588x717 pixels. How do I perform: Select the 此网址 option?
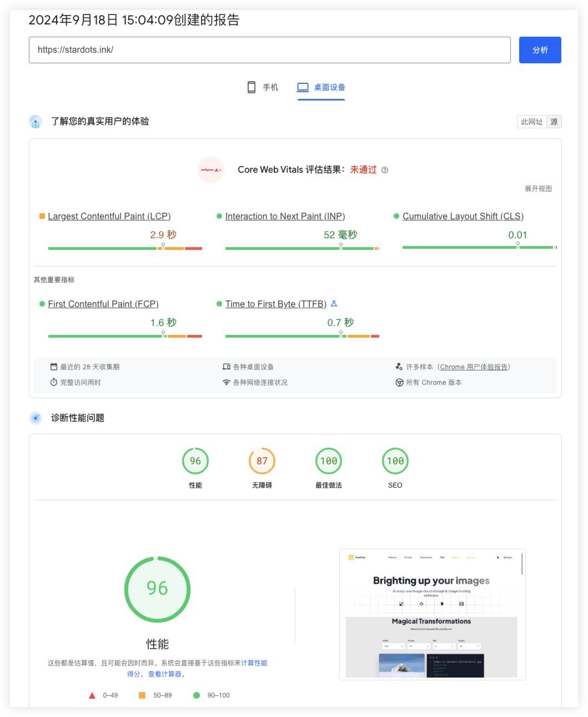tap(532, 121)
